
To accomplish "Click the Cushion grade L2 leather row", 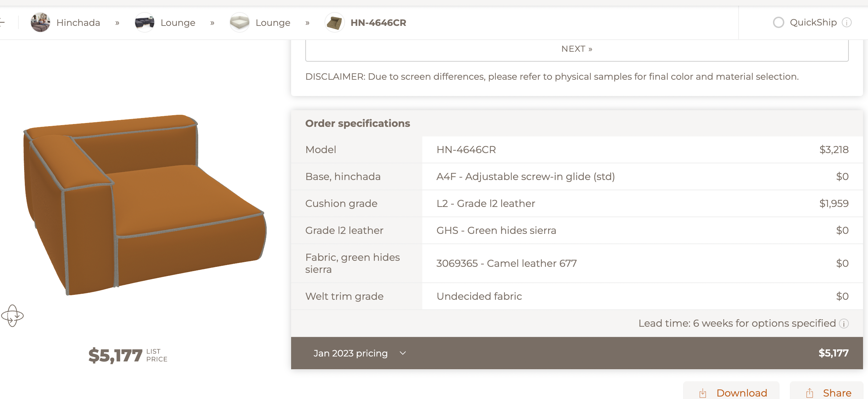I will 577,203.
